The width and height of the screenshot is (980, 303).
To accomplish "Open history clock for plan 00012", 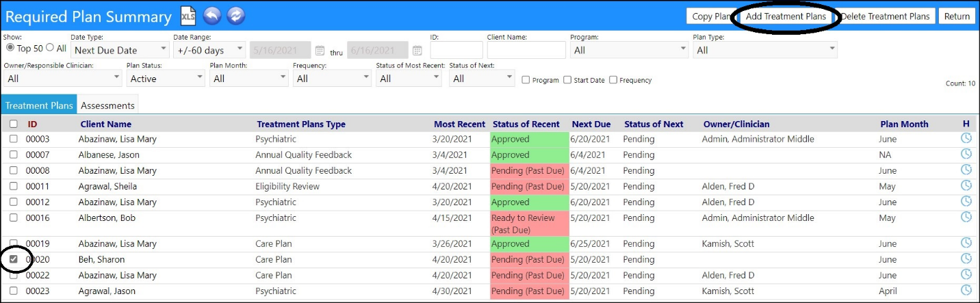I will [x=966, y=201].
